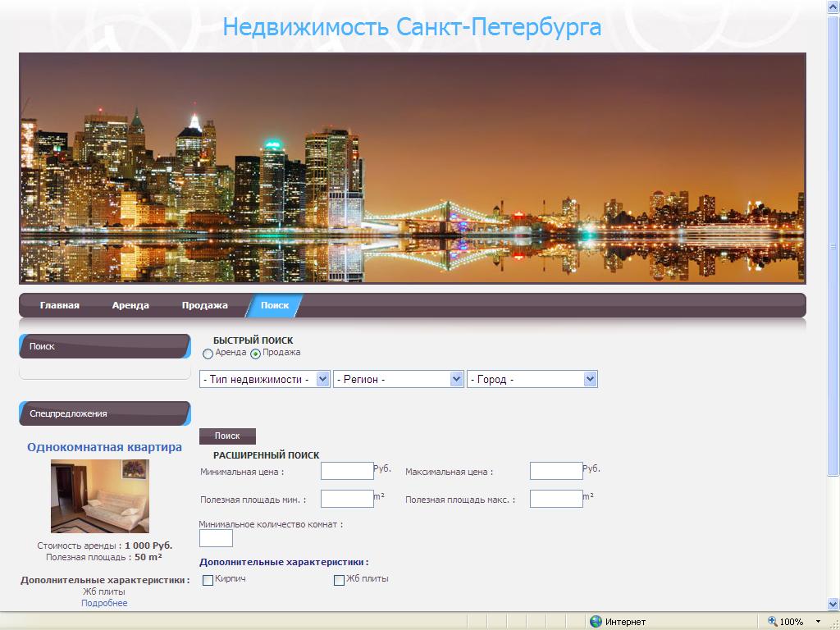Open the Продажа menu item

click(x=204, y=305)
